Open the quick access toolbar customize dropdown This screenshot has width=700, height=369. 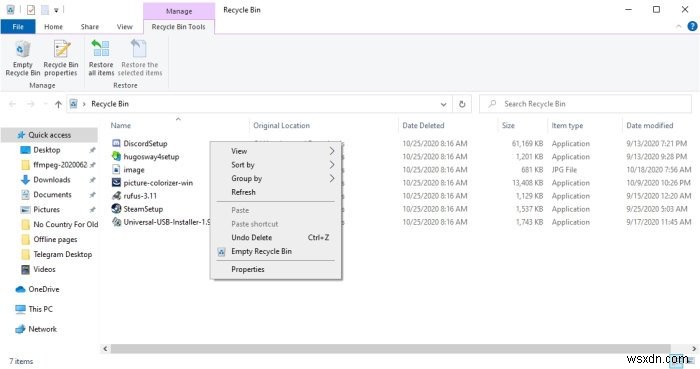coord(56,10)
